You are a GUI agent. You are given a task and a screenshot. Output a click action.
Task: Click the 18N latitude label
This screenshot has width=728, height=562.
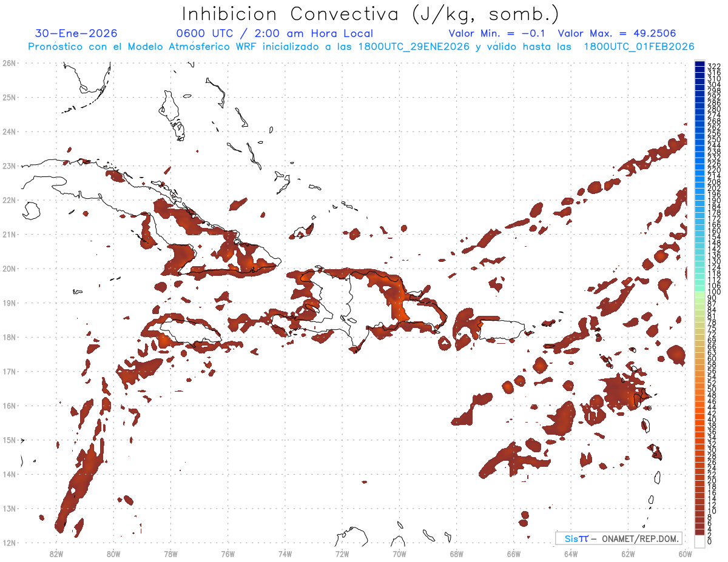[x=8, y=337]
